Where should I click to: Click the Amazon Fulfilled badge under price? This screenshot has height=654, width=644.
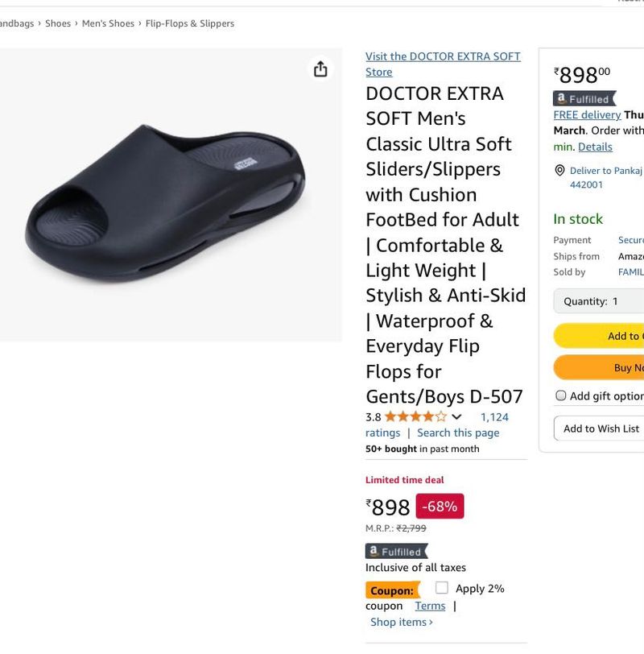pyautogui.click(x=396, y=552)
